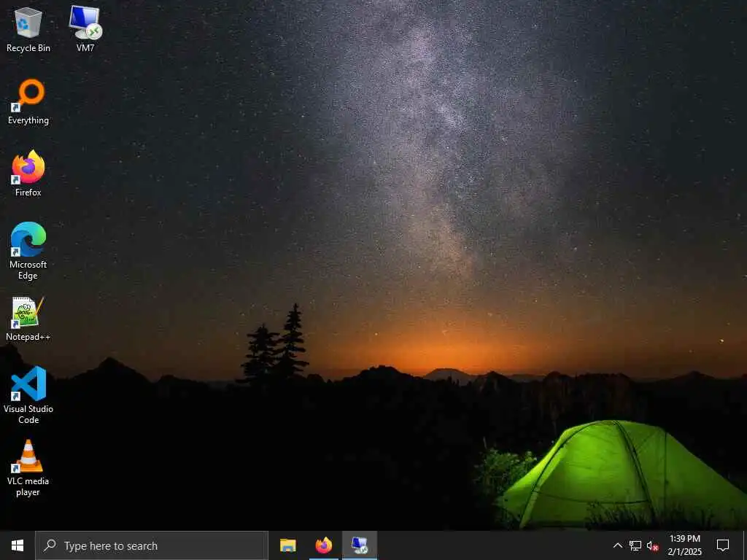Open File Explorer from the taskbar

[287, 545]
